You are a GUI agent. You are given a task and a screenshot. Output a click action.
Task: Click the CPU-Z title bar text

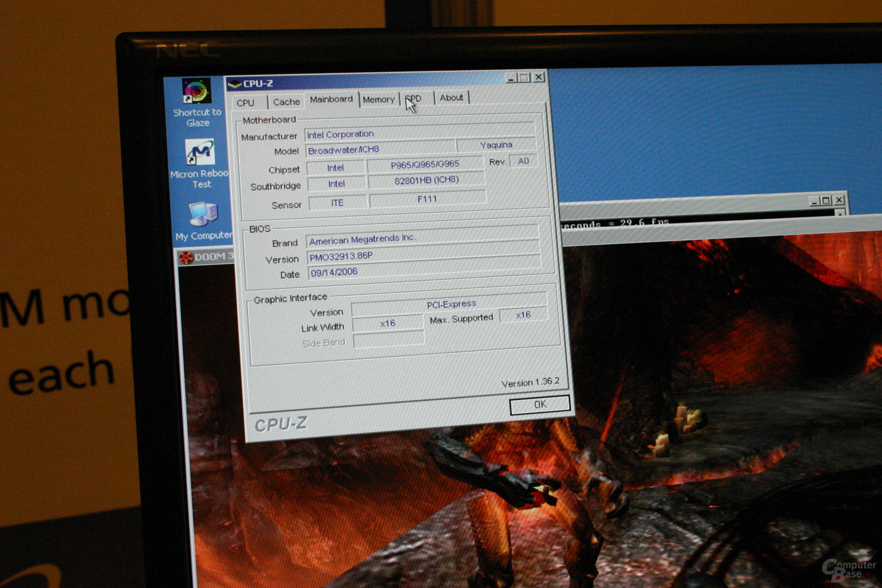[x=258, y=83]
